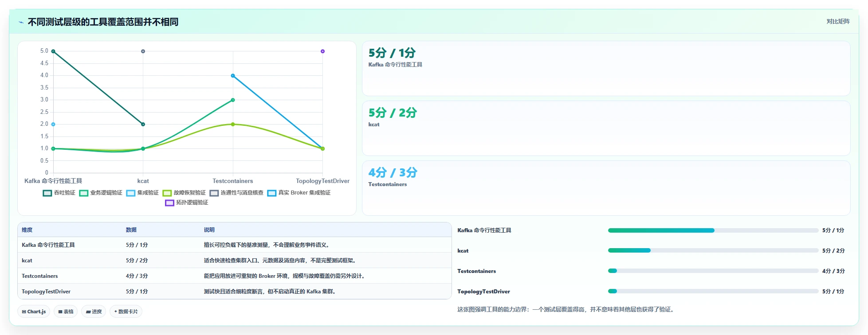
Task: Click the purple TopologyTestDriver point at 5.0
Action: [322, 51]
